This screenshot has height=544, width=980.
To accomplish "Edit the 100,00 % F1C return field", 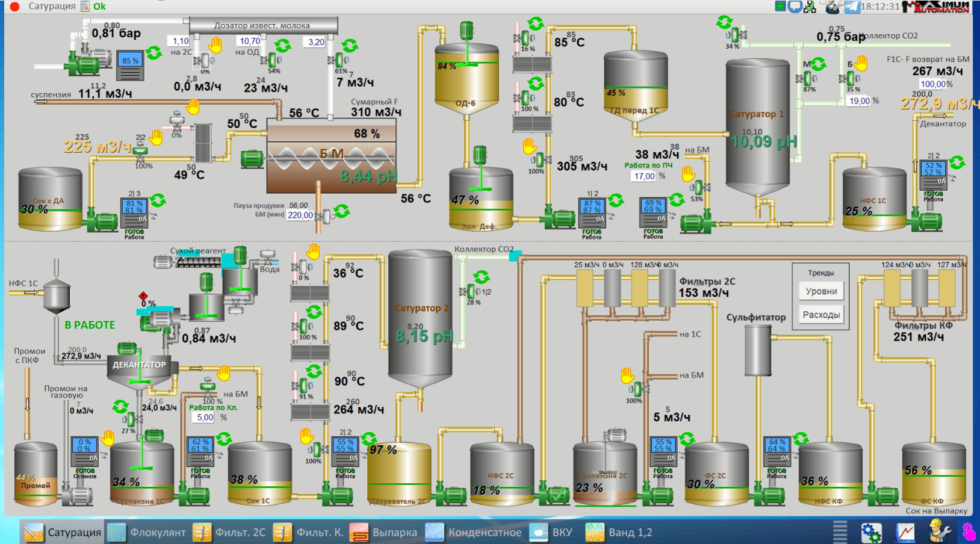I will pyautogui.click(x=934, y=84).
